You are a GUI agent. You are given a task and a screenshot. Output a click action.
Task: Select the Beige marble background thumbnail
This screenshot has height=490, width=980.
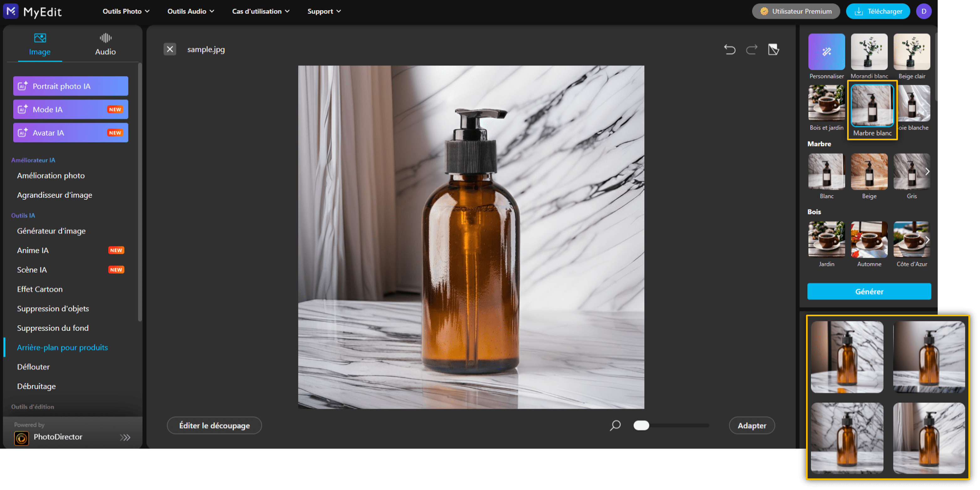869,172
